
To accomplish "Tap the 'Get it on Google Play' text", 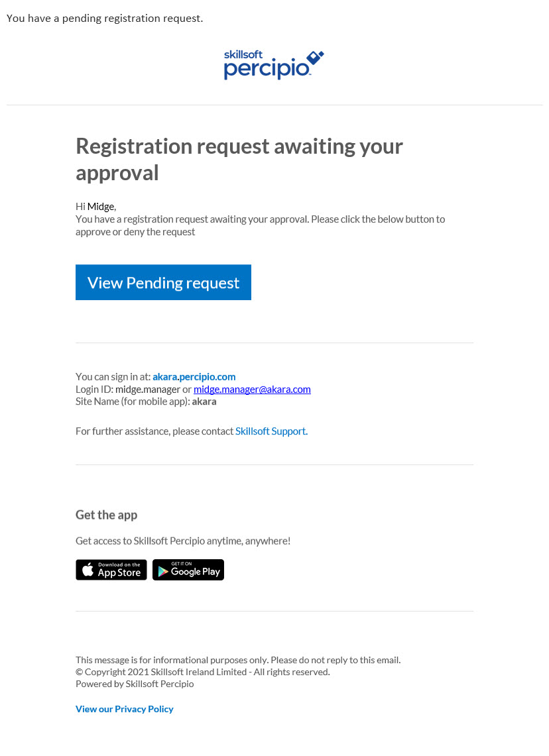I will tap(195, 570).
